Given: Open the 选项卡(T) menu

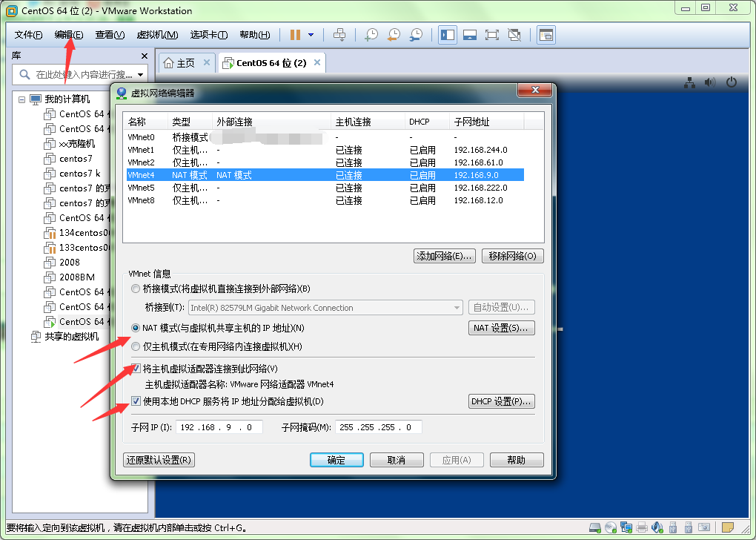Looking at the screenshot, I should point(208,35).
